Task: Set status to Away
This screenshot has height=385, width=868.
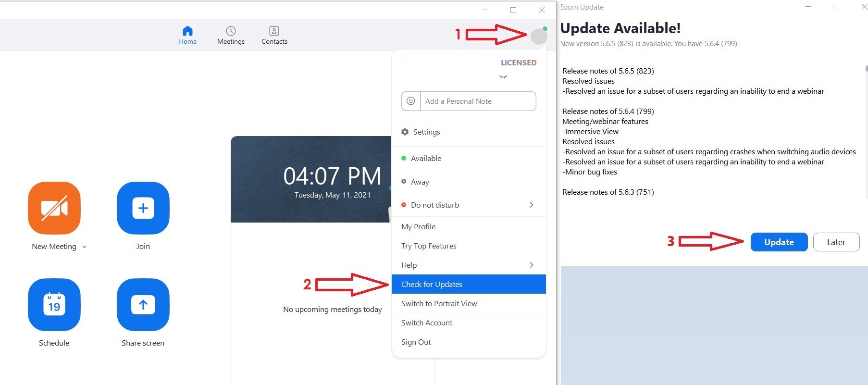Action: coord(420,182)
